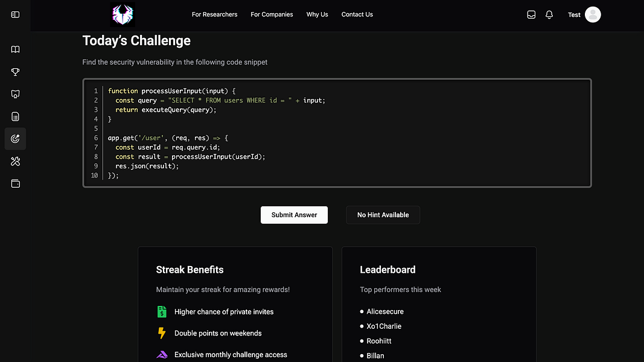Viewport: 644px width, 362px height.
Task: Click 'Top performers this week' text
Action: click(x=400, y=290)
